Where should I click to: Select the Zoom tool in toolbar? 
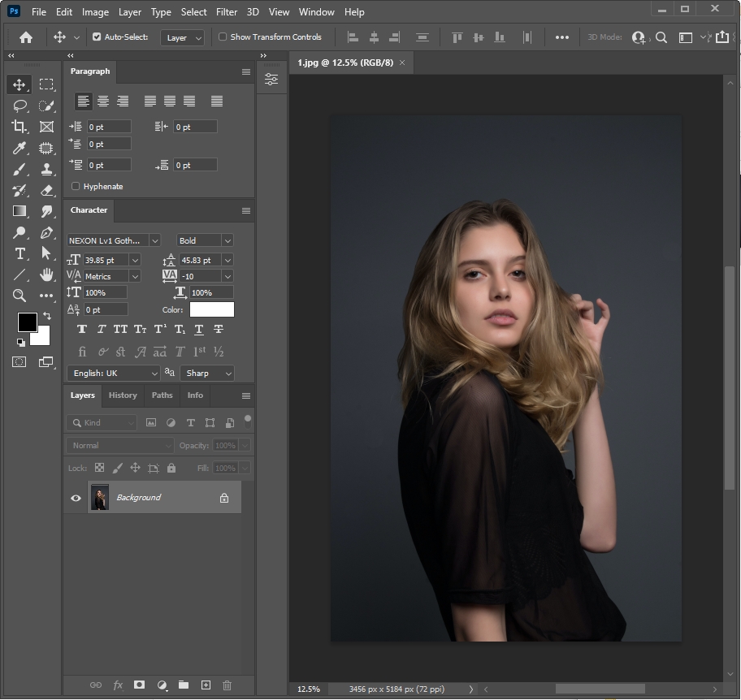point(19,296)
